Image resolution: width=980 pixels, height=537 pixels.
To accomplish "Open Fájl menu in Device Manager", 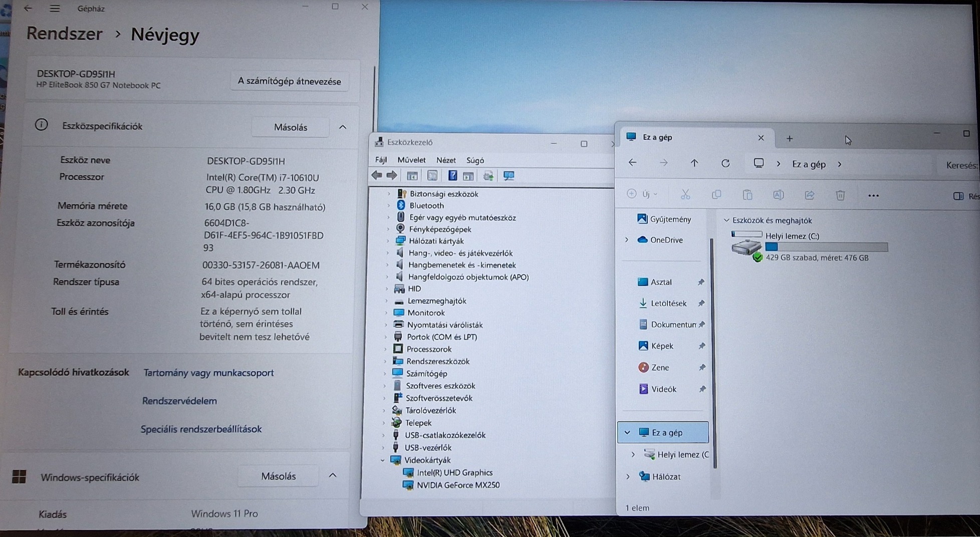I will [x=381, y=160].
